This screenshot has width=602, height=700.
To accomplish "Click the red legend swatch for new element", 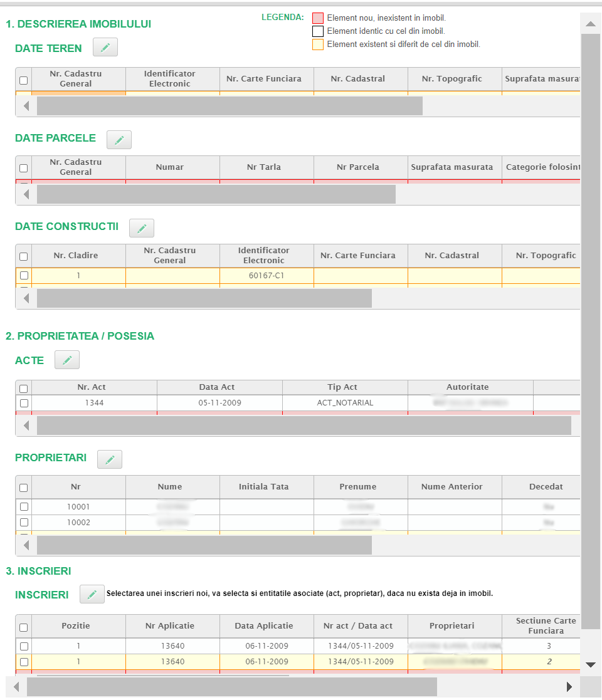I will 318,18.
